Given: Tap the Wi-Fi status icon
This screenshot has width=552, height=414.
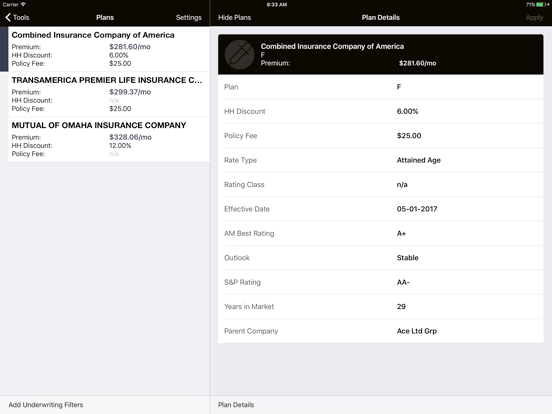Looking at the screenshot, I should (23, 5).
